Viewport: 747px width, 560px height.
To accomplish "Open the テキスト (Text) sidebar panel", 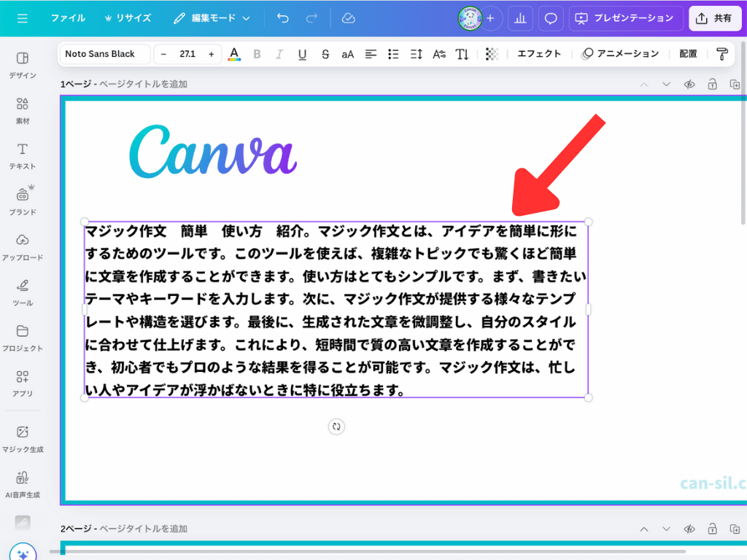I will tap(22, 156).
